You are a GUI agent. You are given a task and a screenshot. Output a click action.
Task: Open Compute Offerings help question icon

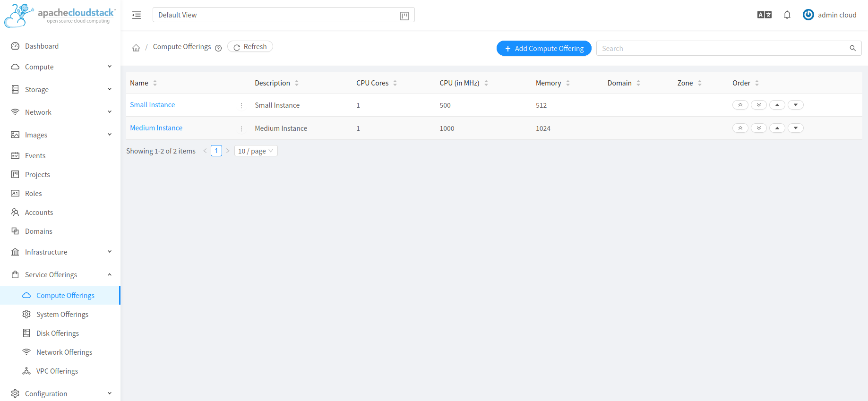point(218,48)
